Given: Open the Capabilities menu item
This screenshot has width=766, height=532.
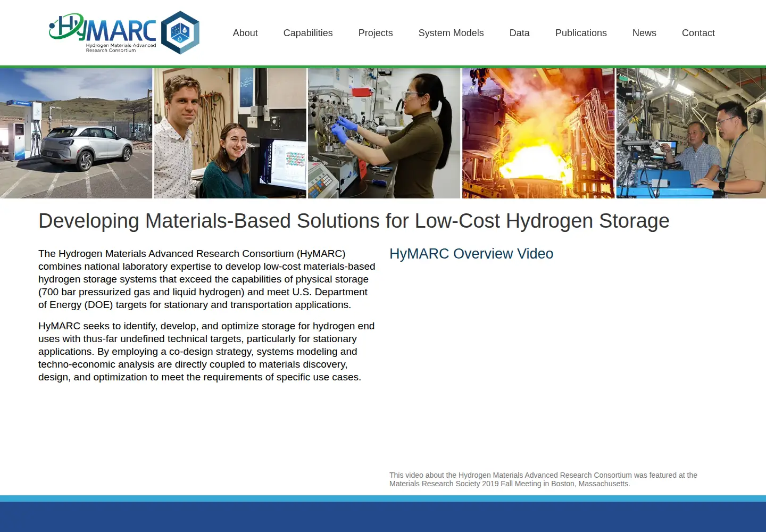Looking at the screenshot, I should pos(308,33).
